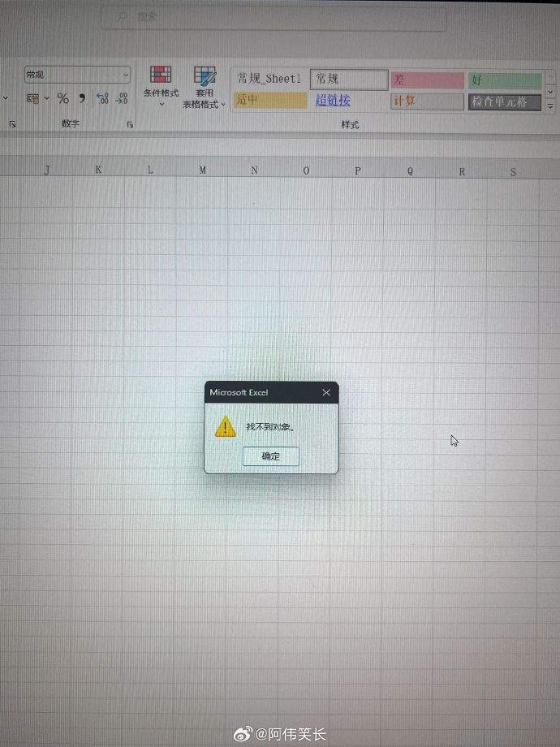Image resolution: width=560 pixels, height=747 pixels.
Task: Close the Microsoft Excel error dialog
Action: pyautogui.click(x=325, y=392)
